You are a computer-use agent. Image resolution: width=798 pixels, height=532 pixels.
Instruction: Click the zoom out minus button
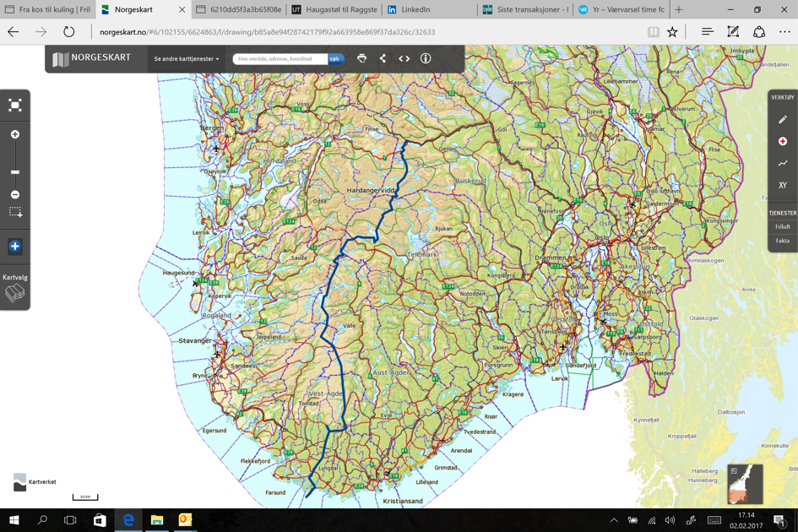15,194
